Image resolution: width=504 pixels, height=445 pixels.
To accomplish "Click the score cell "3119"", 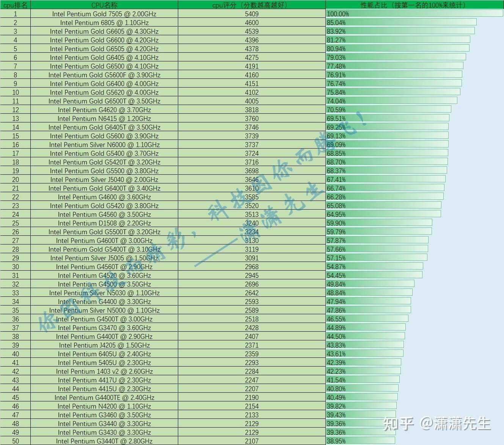I will [252, 249].
